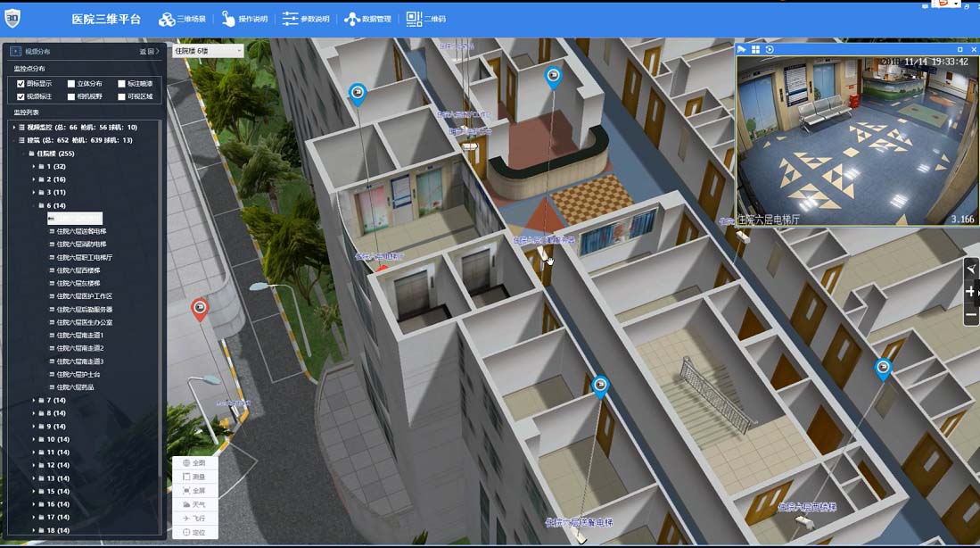Click blue camera marker above the nurse station
The image size is (980, 548).
[553, 78]
